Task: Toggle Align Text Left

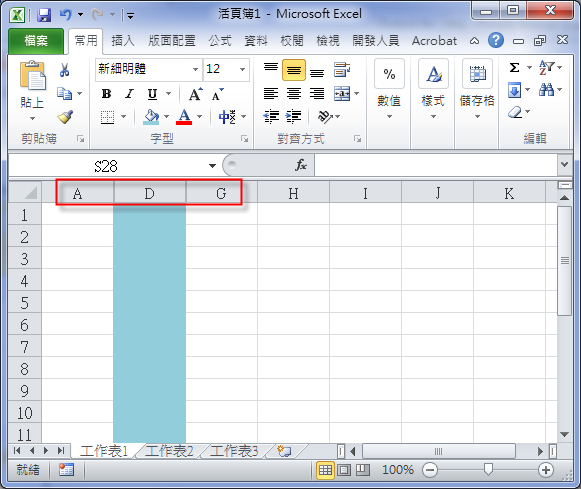Action: point(271,93)
